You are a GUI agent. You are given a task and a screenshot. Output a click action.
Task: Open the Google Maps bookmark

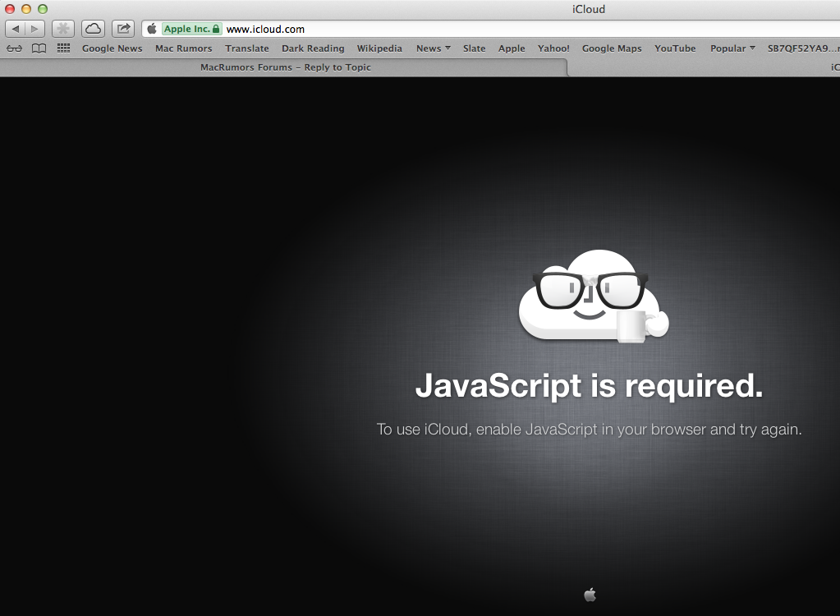(x=612, y=48)
